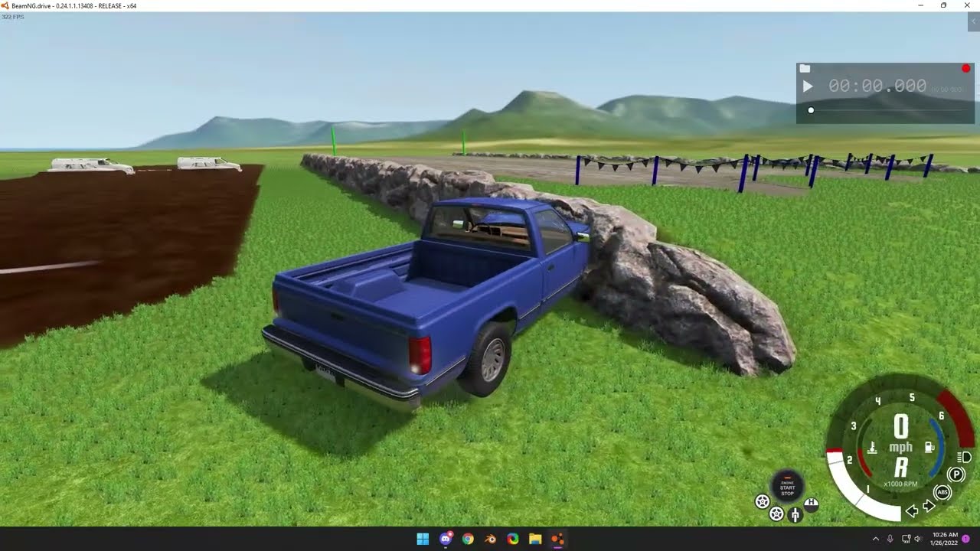Open the taskbar clock showing 10:26 AM
The image size is (980, 551).
[x=946, y=539]
